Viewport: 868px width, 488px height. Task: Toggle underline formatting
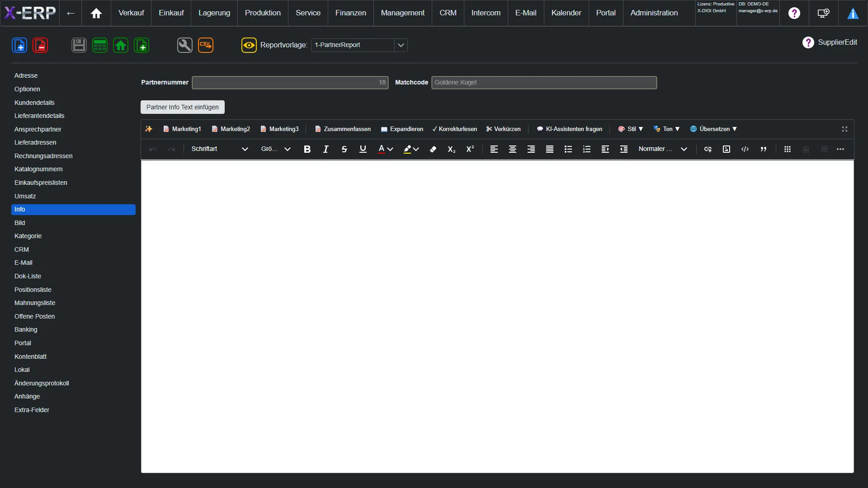pos(363,149)
